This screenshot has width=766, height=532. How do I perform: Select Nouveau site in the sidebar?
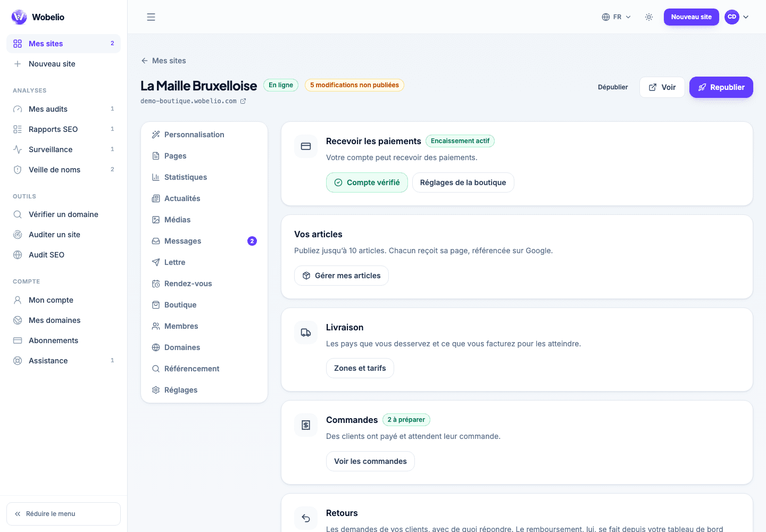[x=63, y=64]
